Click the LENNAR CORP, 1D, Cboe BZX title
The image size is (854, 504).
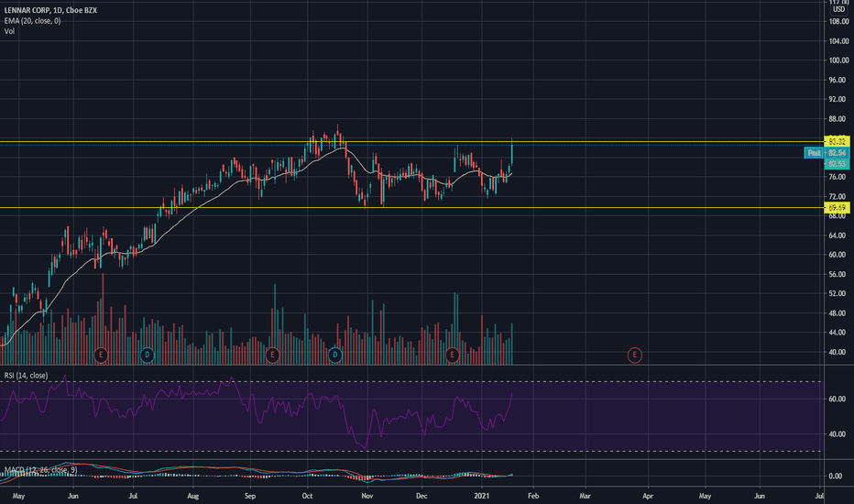click(50, 10)
